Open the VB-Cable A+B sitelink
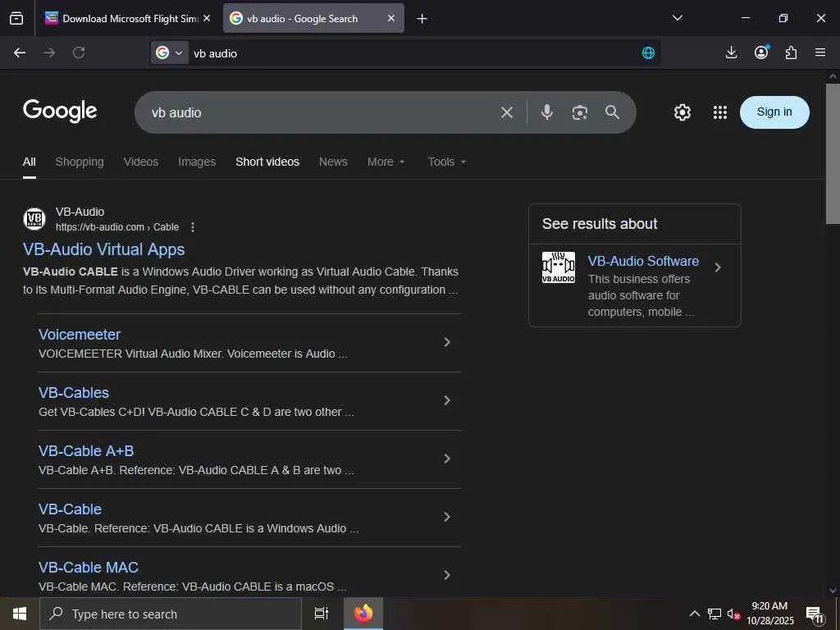The height and width of the screenshot is (630, 840). 86,451
